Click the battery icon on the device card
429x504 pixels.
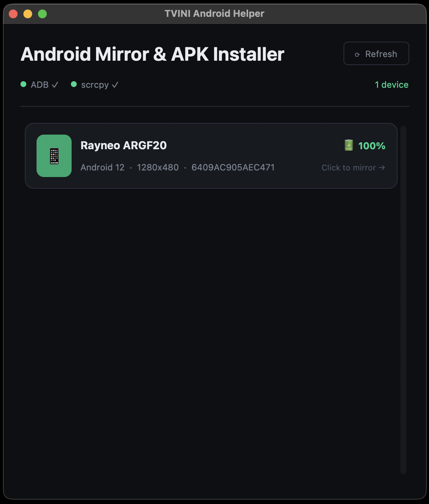tap(349, 145)
